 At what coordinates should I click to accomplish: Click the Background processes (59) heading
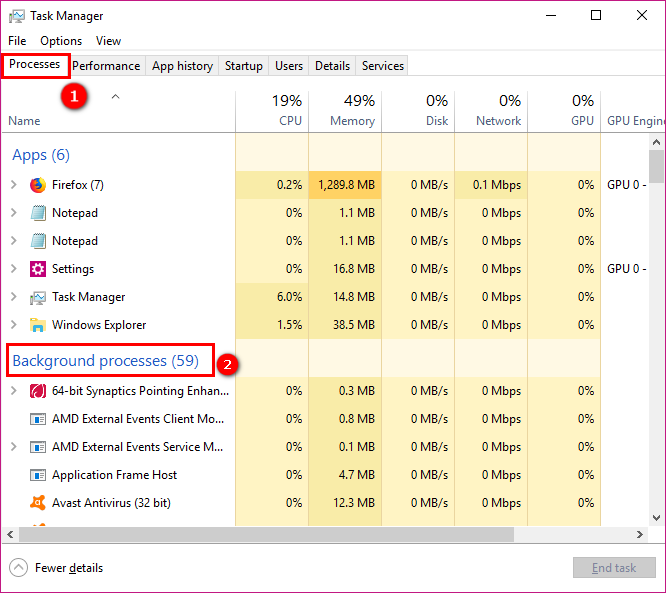(x=105, y=361)
